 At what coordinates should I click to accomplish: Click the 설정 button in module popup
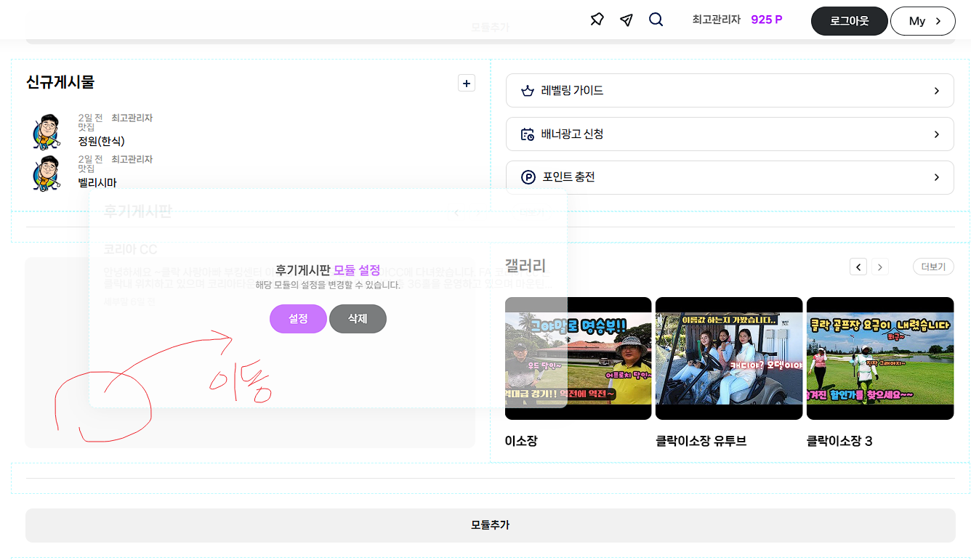tap(298, 319)
